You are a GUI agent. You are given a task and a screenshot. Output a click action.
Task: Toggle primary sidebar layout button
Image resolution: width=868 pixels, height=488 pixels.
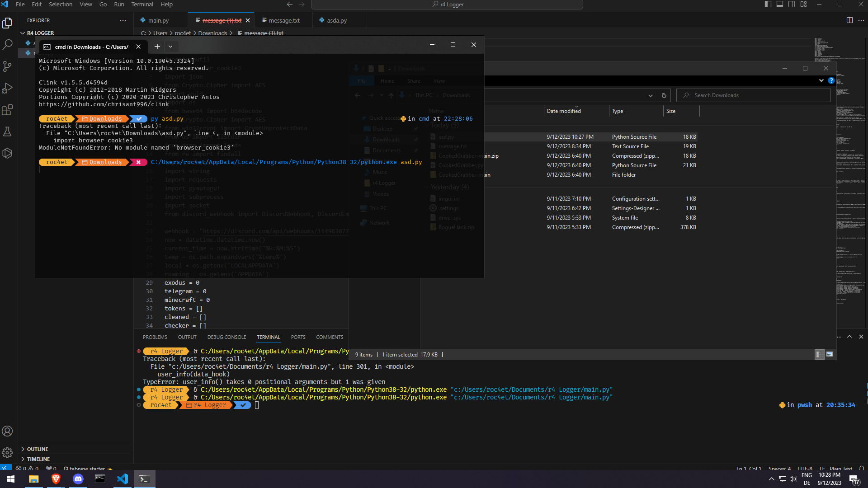[768, 5]
